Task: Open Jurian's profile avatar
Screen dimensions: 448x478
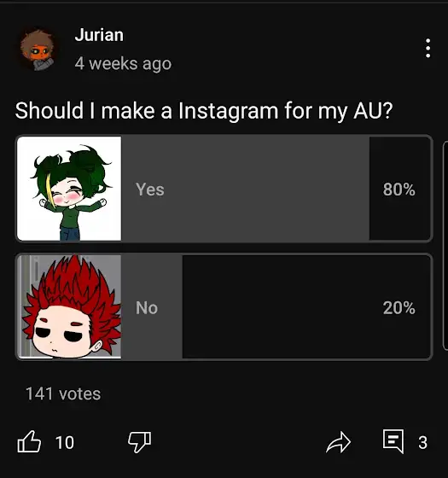Action: coord(38,50)
